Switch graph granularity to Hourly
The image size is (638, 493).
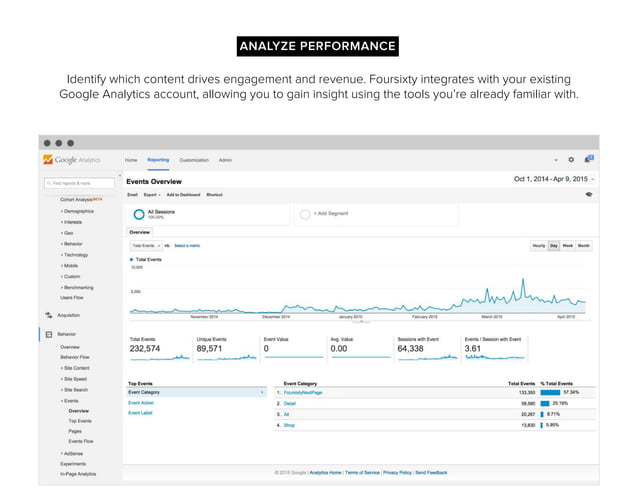click(x=539, y=245)
